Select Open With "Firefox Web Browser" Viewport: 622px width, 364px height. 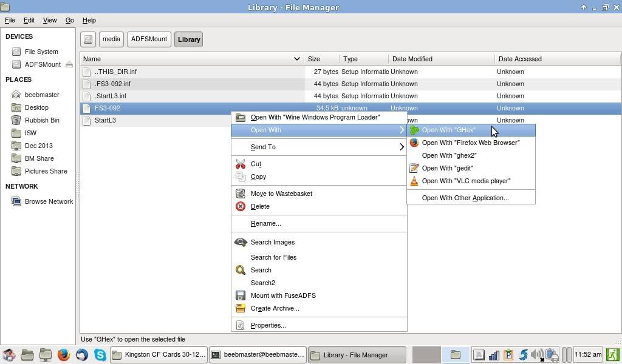pyautogui.click(x=470, y=143)
